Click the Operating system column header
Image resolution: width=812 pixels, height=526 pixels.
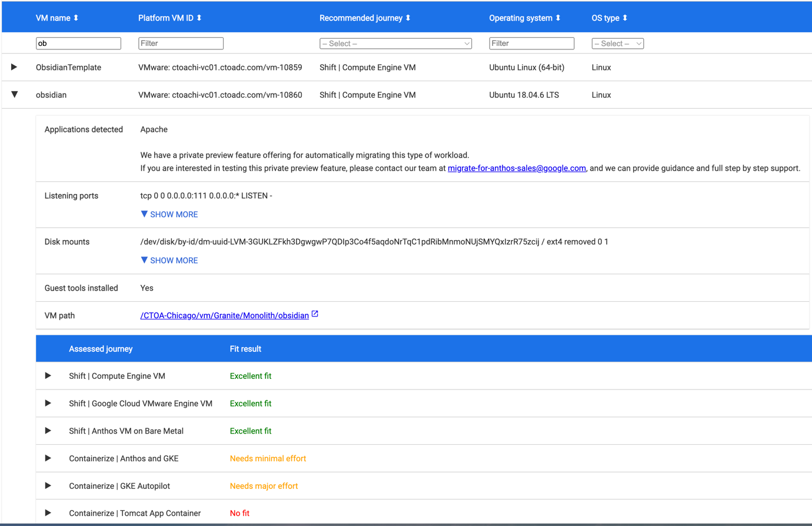pyautogui.click(x=521, y=18)
